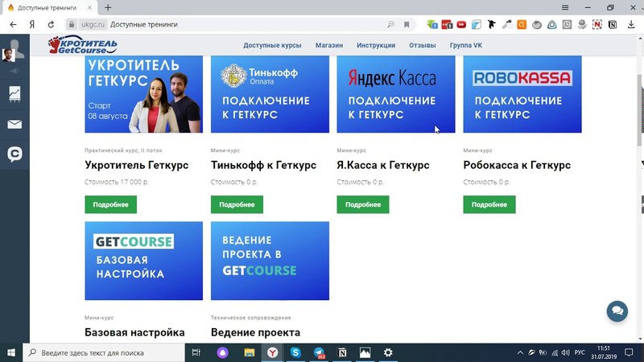Show hidden system tray icons

pyautogui.click(x=520, y=352)
